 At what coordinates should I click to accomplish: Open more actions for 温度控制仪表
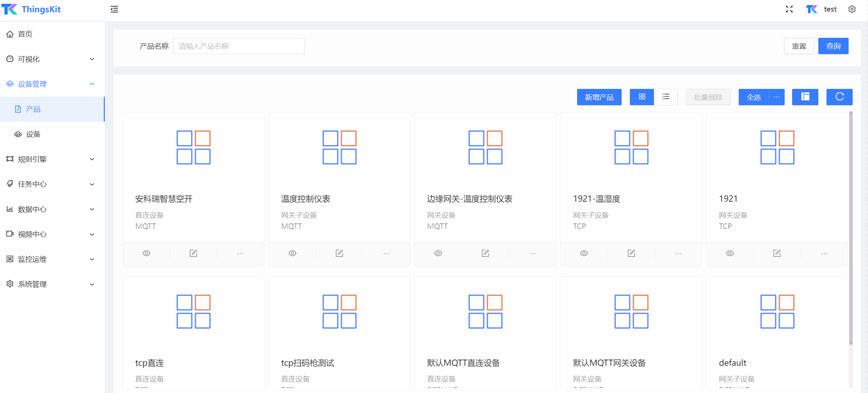386,253
